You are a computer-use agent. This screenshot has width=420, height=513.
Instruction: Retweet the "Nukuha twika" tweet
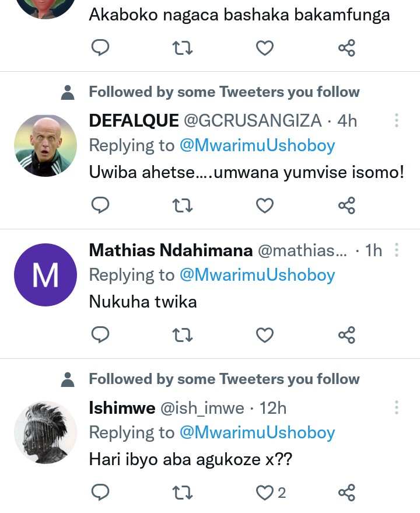[183, 335]
